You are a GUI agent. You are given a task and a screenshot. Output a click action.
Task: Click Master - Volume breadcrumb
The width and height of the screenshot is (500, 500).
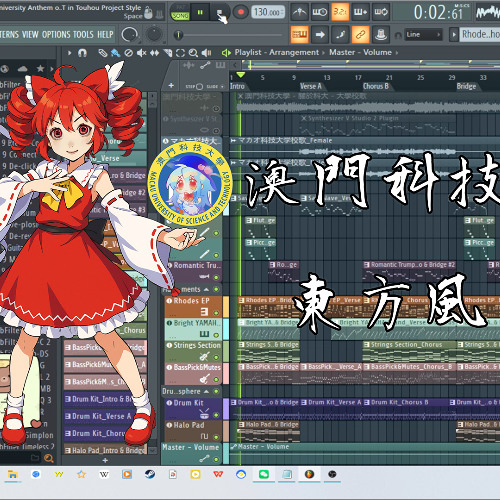[360, 52]
